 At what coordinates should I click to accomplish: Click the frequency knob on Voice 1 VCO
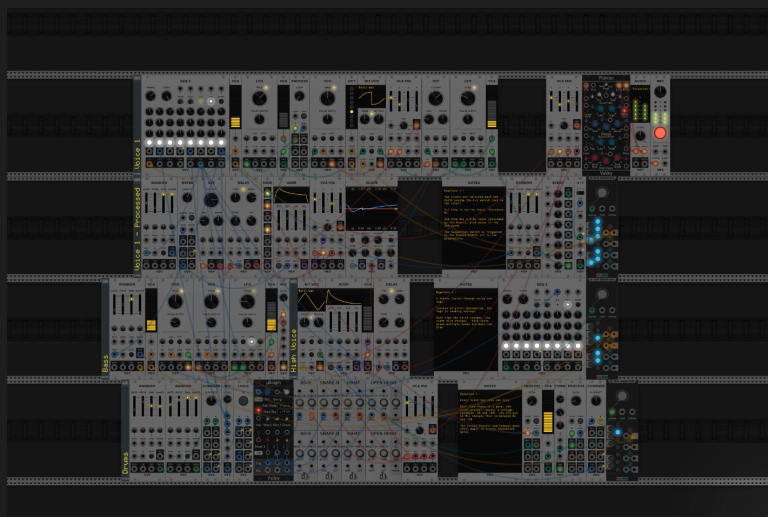tap(327, 98)
